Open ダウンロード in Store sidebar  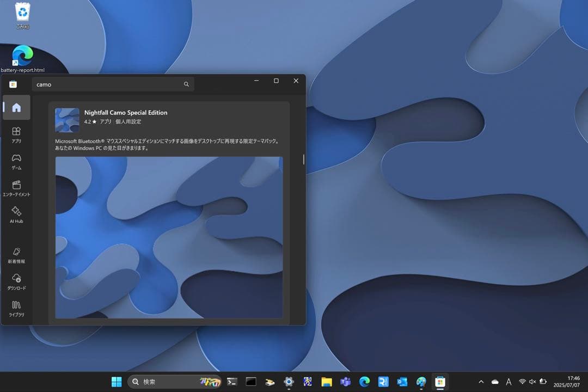pos(16,282)
